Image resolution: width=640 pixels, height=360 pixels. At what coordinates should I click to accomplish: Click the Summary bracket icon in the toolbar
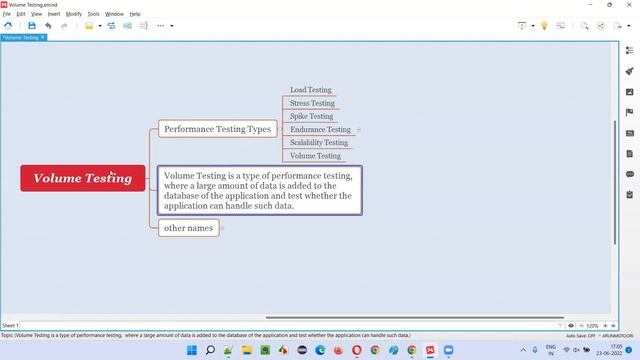pos(144,26)
